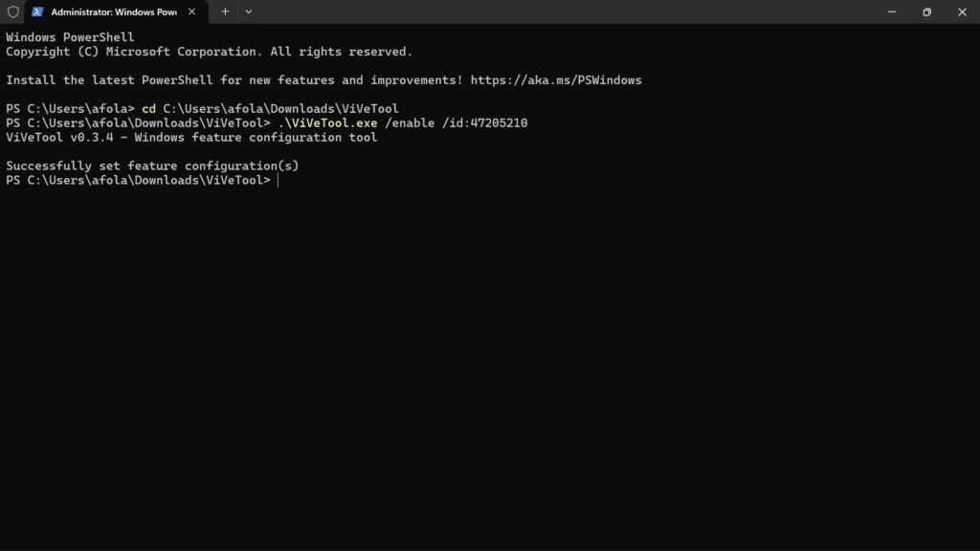The width and height of the screenshot is (980, 551).
Task: Expand the tab options arrow next to plus
Action: pos(249,11)
